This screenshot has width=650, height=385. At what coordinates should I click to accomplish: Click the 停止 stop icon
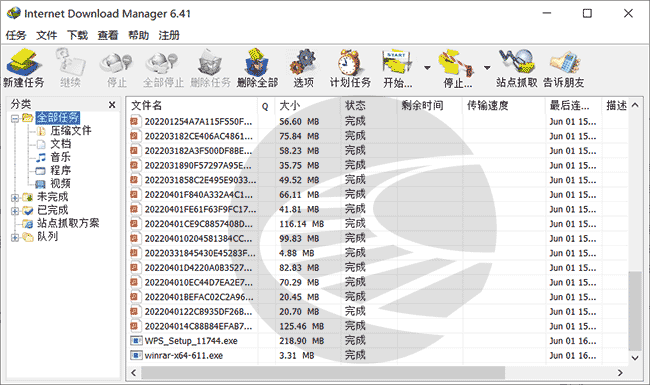[x=116, y=63]
